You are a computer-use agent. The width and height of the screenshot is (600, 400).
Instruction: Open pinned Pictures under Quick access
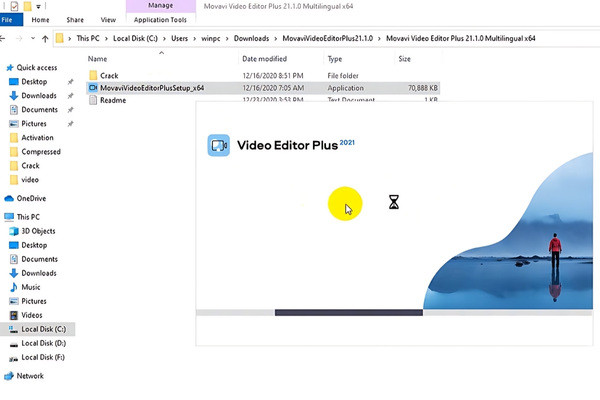[x=34, y=124]
